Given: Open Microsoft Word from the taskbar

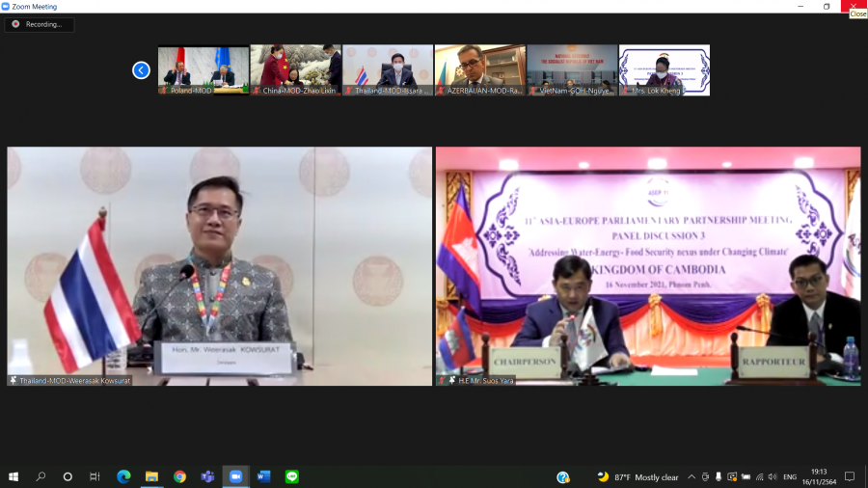Looking at the screenshot, I should tap(263, 476).
